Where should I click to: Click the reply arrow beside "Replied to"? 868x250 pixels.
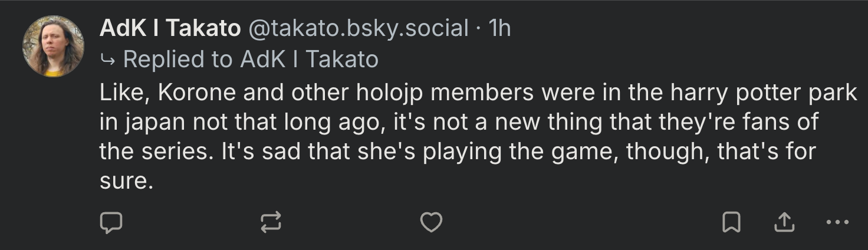[108, 59]
